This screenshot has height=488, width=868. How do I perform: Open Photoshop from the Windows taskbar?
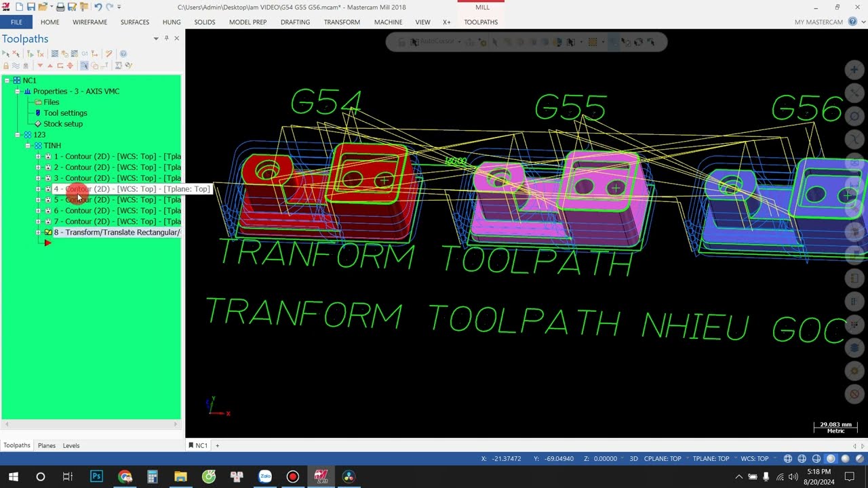(x=96, y=476)
